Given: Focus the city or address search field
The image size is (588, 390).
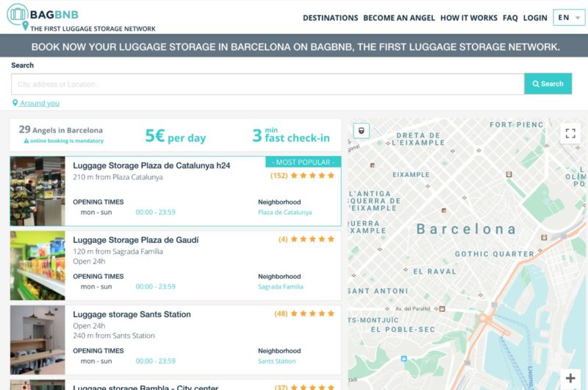Looking at the screenshot, I should 268,84.
